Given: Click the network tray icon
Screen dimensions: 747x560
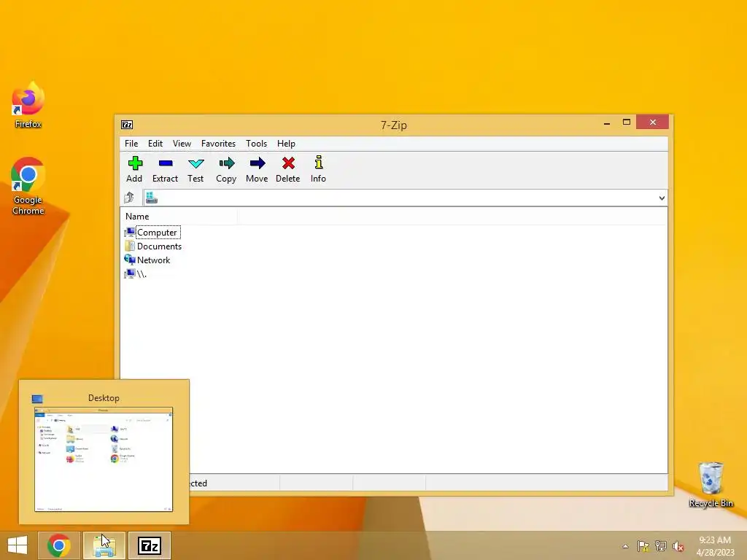Looking at the screenshot, I should (x=661, y=546).
